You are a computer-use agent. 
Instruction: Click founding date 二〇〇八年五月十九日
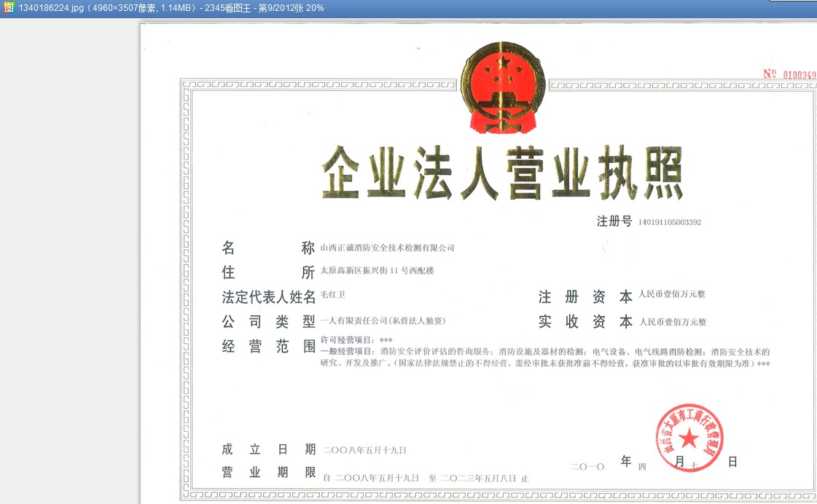[x=364, y=450]
